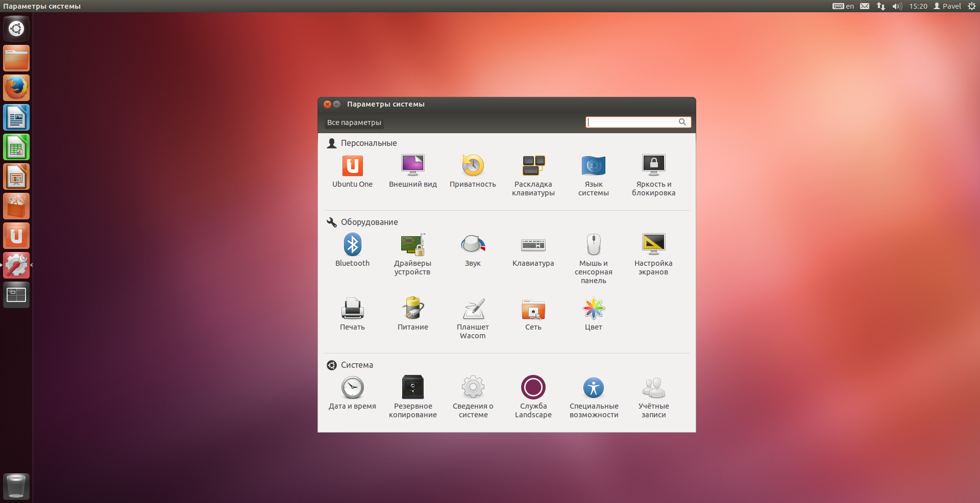
Task: Click the search magnifier icon
Action: click(x=682, y=122)
